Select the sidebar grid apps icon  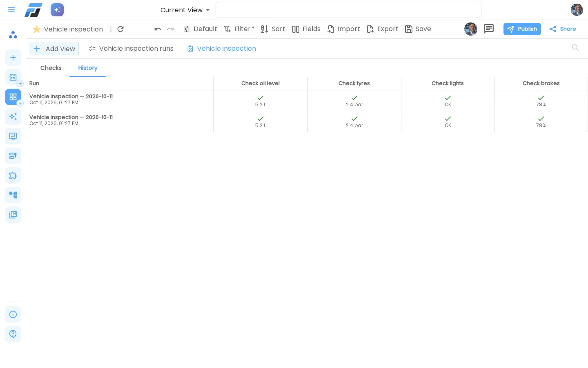pos(13,97)
